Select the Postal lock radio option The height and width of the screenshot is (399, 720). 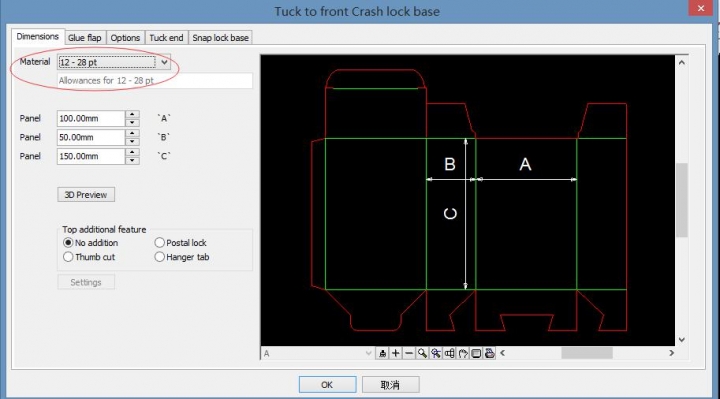[x=159, y=242]
